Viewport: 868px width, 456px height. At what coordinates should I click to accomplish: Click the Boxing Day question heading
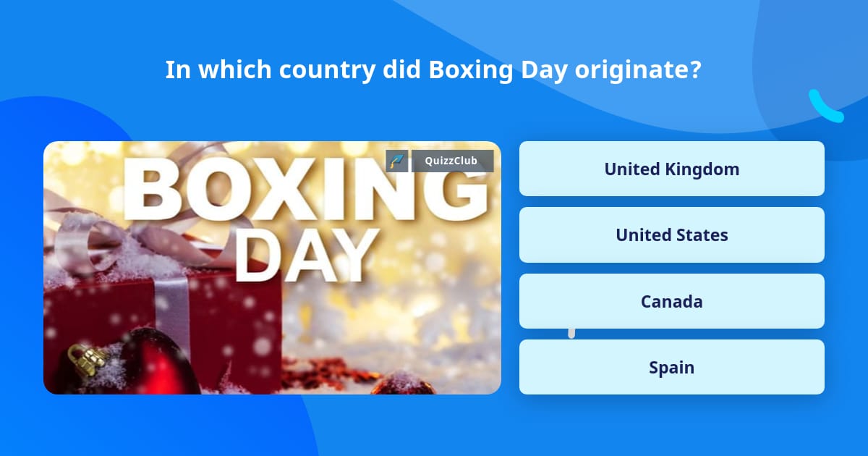pyautogui.click(x=433, y=70)
